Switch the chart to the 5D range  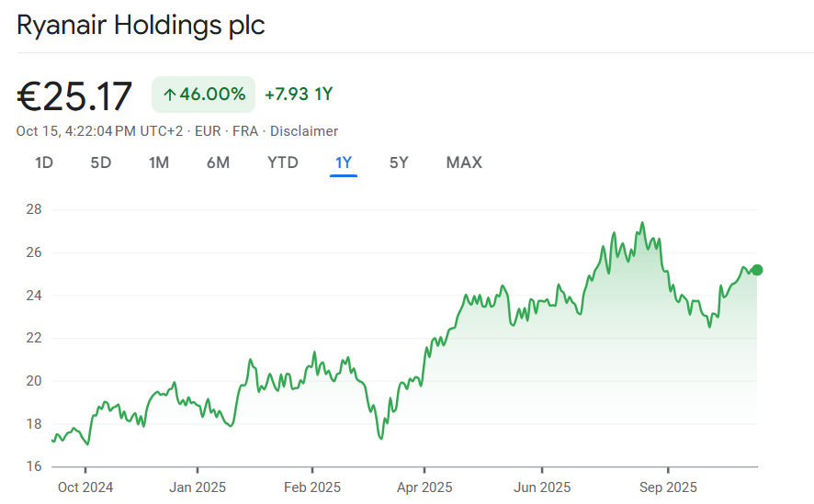tap(100, 163)
